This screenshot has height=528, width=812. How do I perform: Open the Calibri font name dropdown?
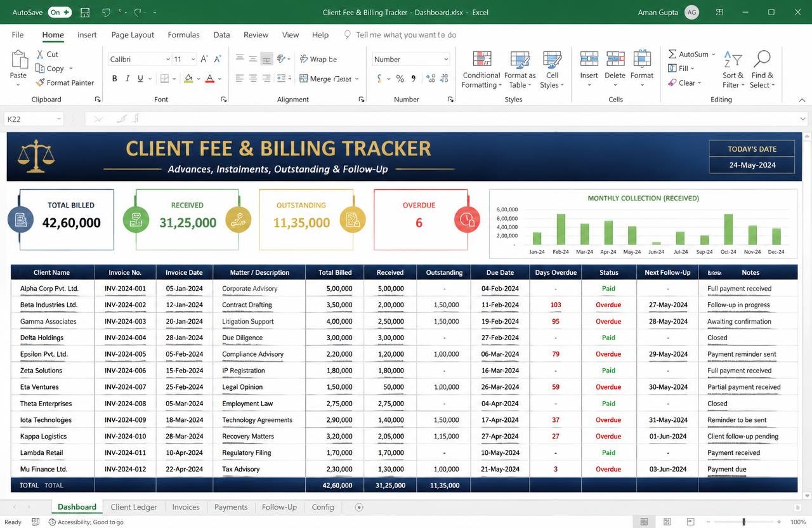point(168,59)
